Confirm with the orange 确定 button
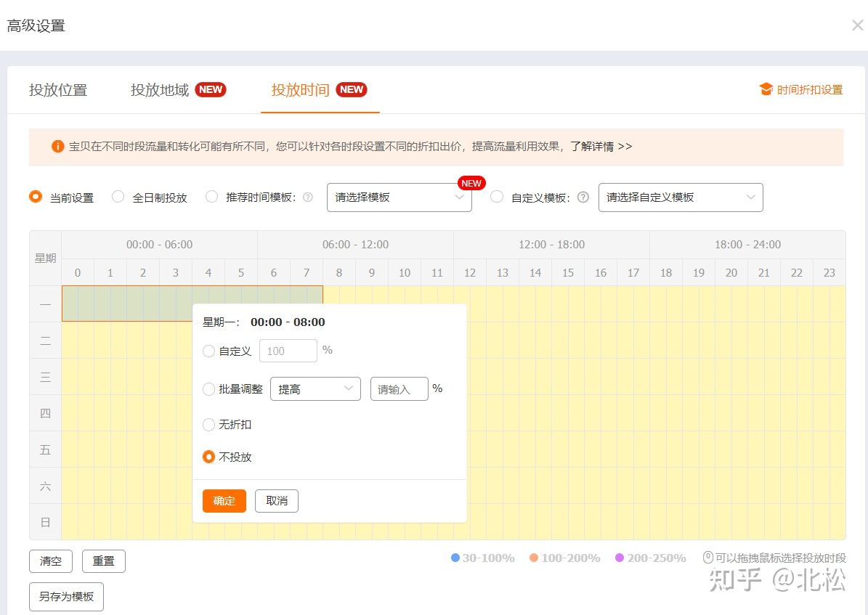 click(224, 501)
